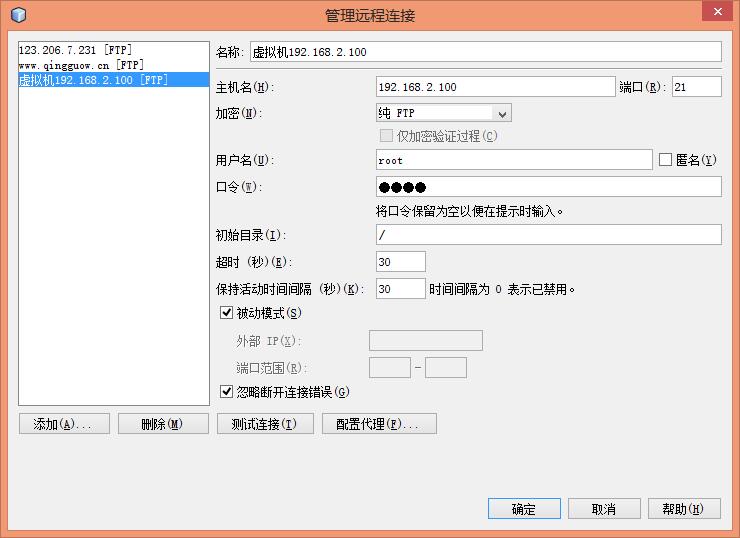Click the cube app icon in title bar
This screenshot has width=740, height=538.
tap(18, 15)
